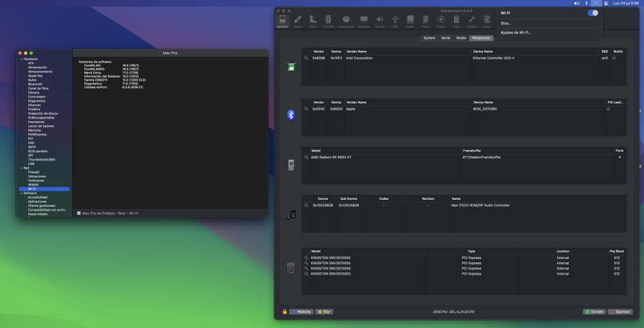This screenshot has height=328, width=644.
Task: Select Firewall under Red
Action: 33,172
